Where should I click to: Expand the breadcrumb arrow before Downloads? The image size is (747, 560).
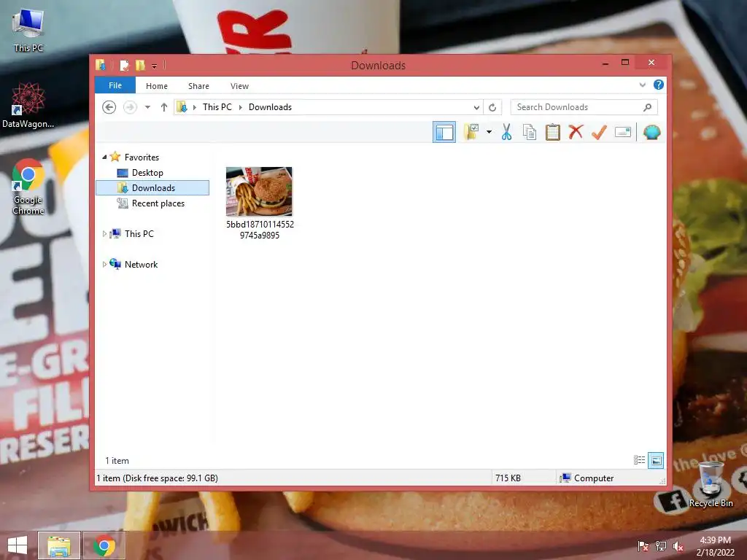(240, 107)
